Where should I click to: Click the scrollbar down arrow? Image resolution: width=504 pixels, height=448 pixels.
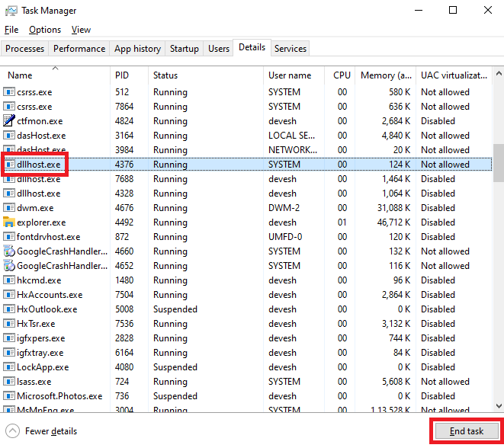[x=499, y=405]
